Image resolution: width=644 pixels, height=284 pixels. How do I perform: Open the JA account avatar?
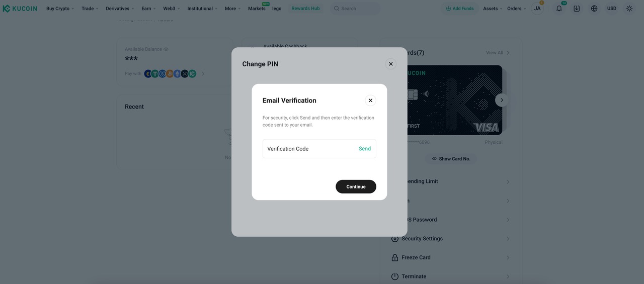(537, 9)
